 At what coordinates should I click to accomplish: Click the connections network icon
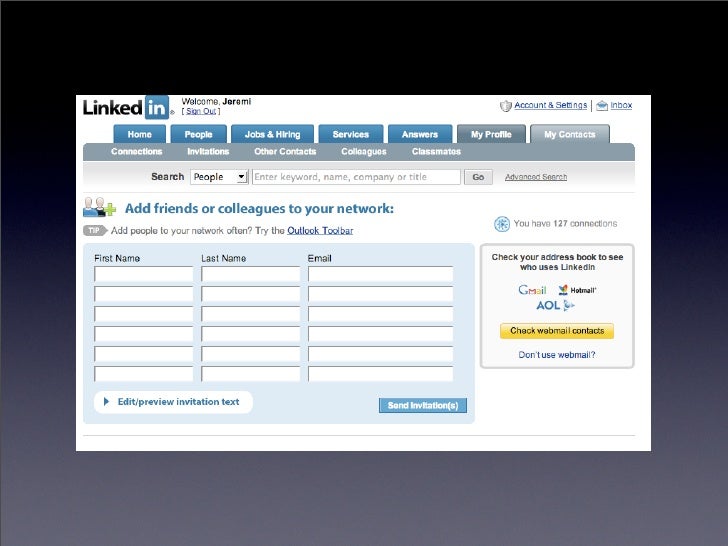point(502,224)
